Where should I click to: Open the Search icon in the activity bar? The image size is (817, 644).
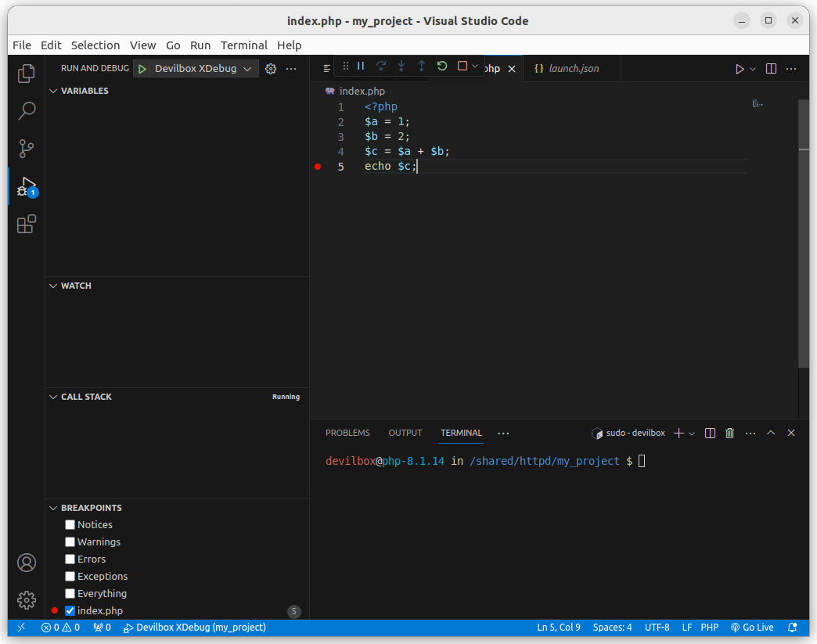(27, 111)
